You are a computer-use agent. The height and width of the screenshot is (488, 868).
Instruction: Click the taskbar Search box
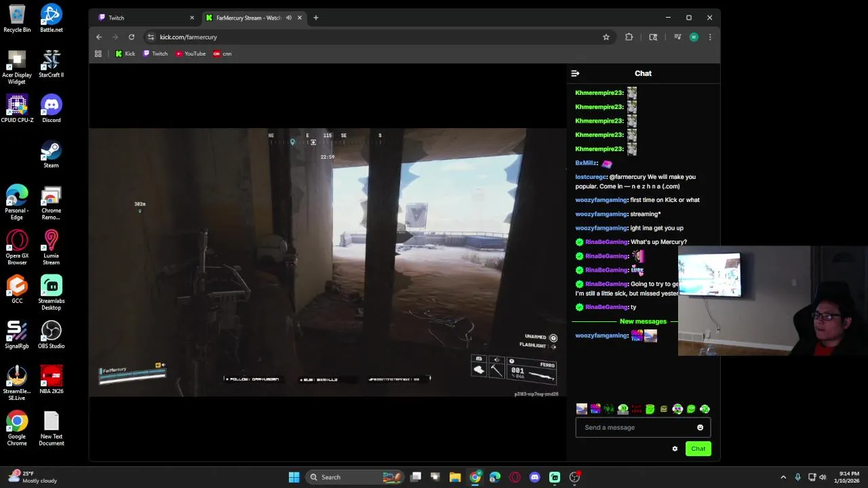click(355, 477)
